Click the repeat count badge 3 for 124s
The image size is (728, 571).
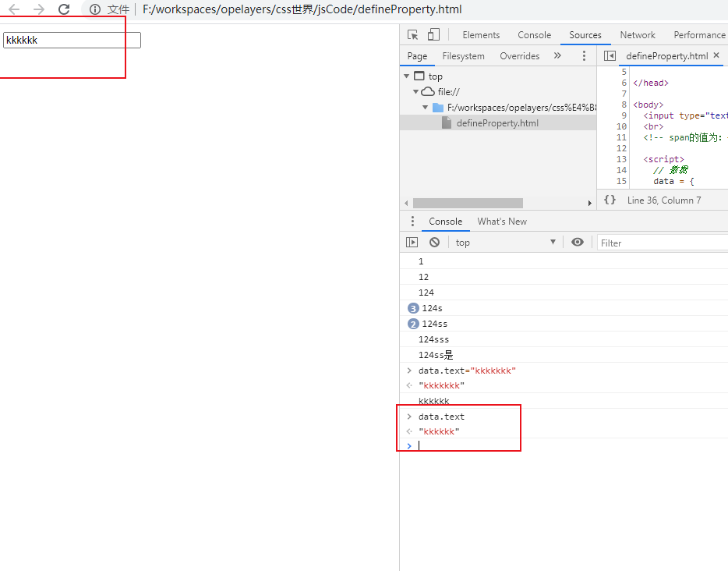(413, 308)
